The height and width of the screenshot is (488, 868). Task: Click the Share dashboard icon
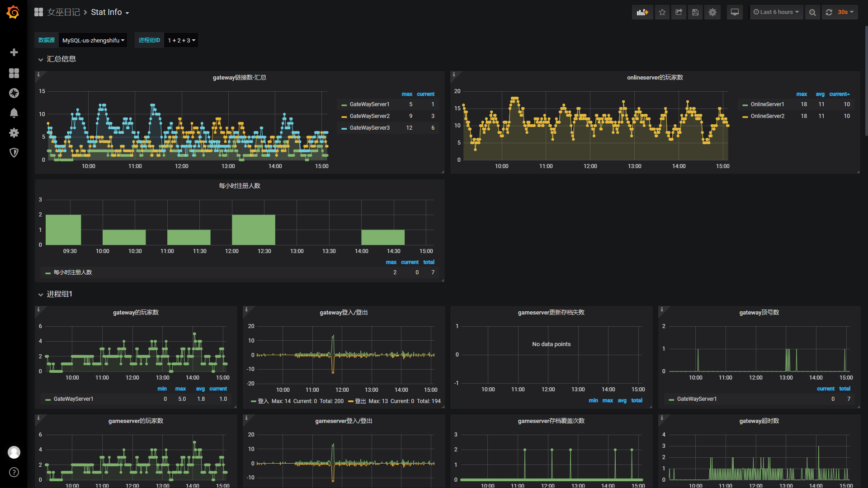click(x=679, y=12)
